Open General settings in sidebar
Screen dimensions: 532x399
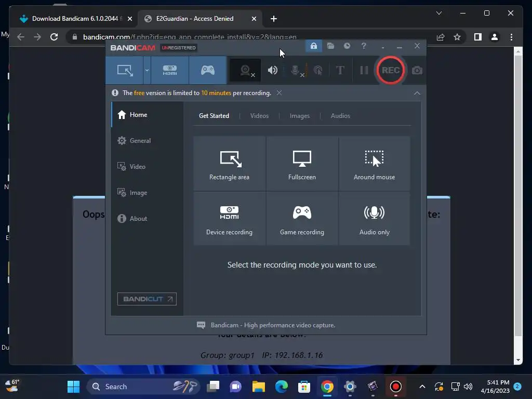pos(147,140)
